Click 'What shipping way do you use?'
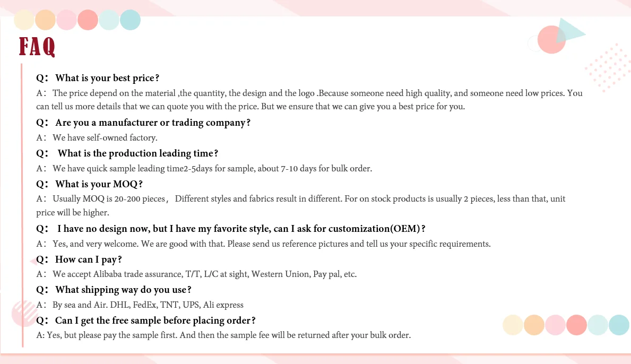Image resolution: width=631 pixels, height=364 pixels. tap(114, 290)
